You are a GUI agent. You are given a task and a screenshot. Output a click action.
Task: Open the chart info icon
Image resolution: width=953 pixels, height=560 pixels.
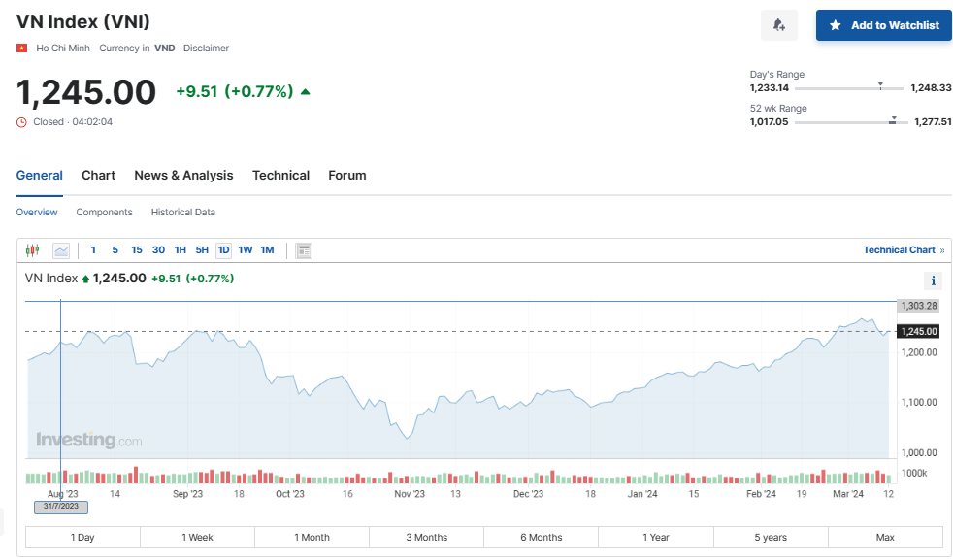coord(934,280)
